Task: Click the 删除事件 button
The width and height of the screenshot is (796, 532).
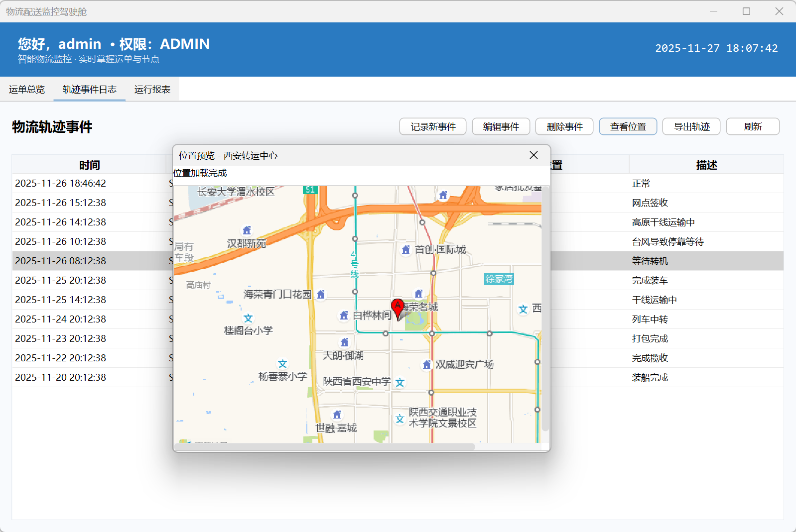Action: click(564, 127)
